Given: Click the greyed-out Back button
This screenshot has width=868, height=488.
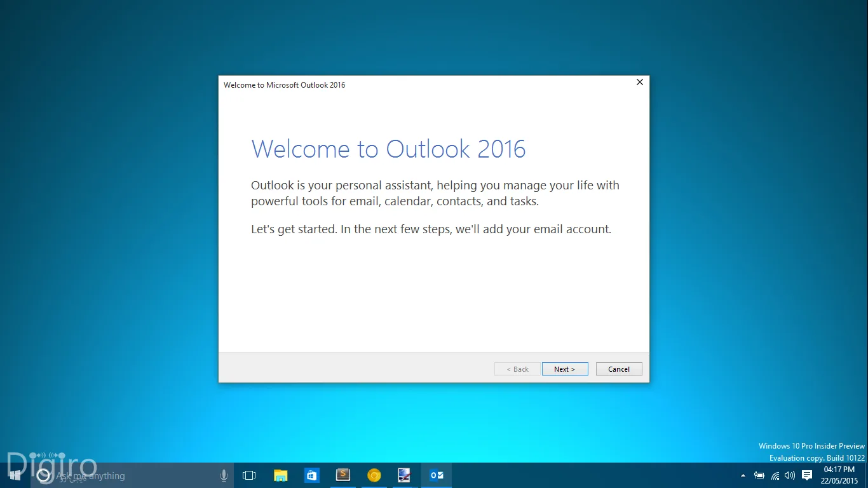Looking at the screenshot, I should (517, 369).
